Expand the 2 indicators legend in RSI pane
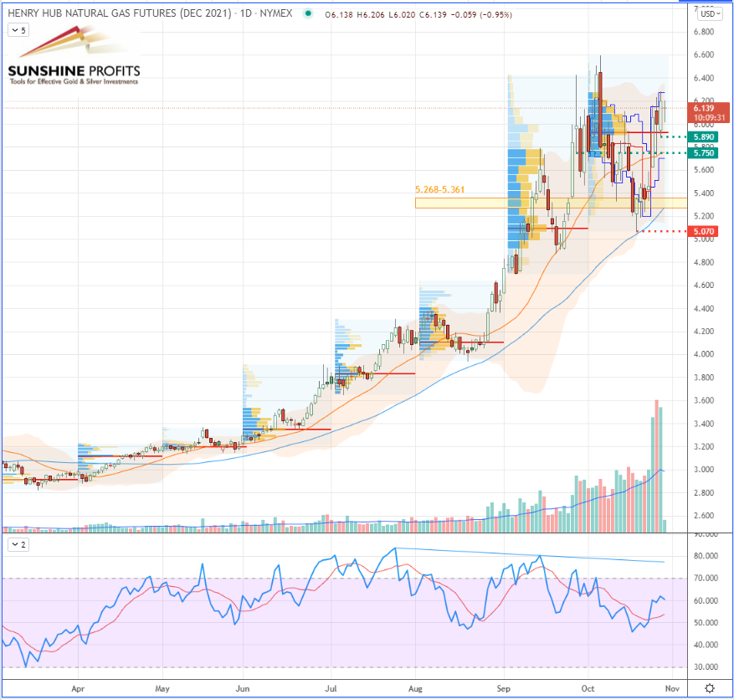Screen dimensions: 734x700 (x=18, y=544)
